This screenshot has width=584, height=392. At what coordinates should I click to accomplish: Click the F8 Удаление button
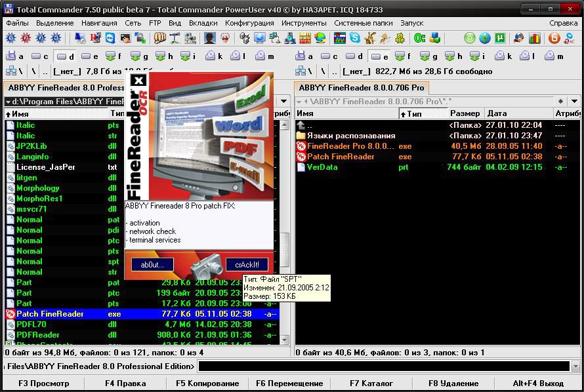click(453, 383)
